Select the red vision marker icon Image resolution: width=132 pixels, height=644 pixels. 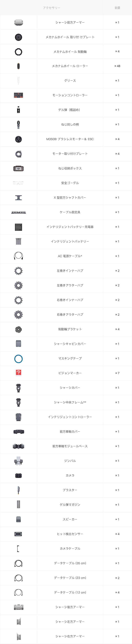pyautogui.click(x=19, y=373)
